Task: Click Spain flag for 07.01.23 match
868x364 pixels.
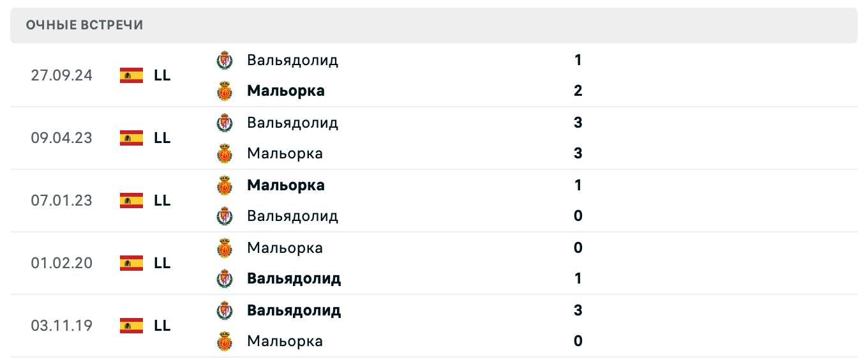Action: (131, 201)
